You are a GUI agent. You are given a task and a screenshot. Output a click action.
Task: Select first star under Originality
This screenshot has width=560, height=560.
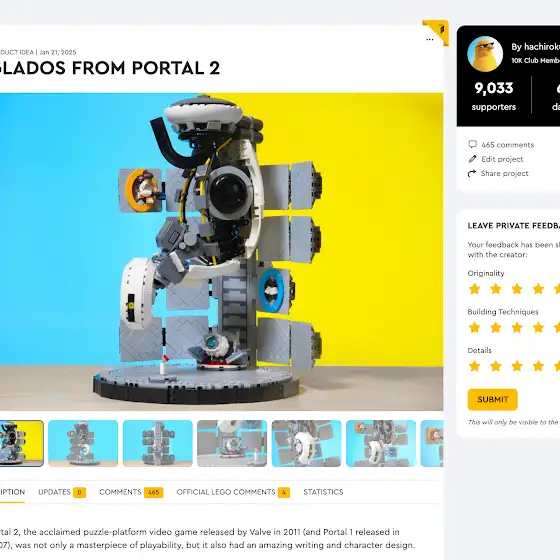475,289
